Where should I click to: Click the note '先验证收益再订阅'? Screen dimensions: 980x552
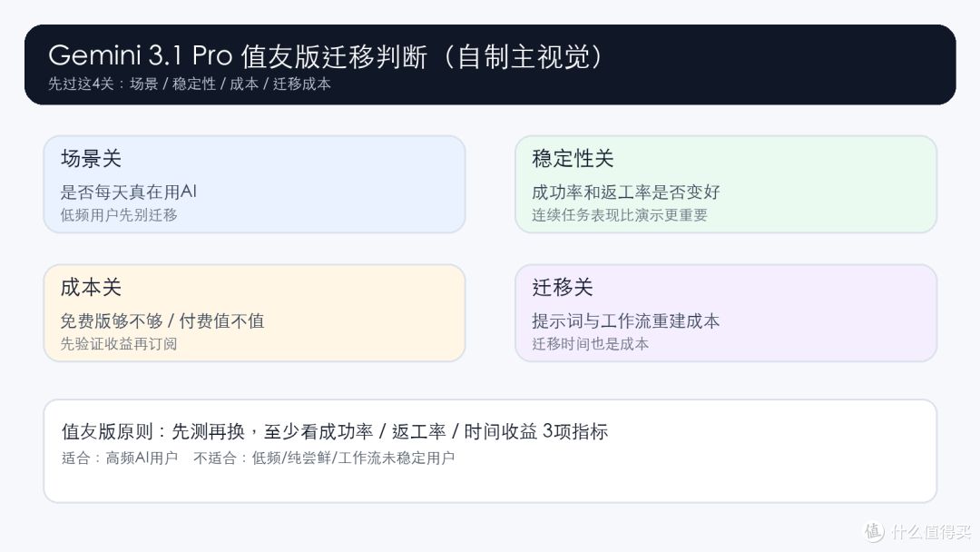119,344
